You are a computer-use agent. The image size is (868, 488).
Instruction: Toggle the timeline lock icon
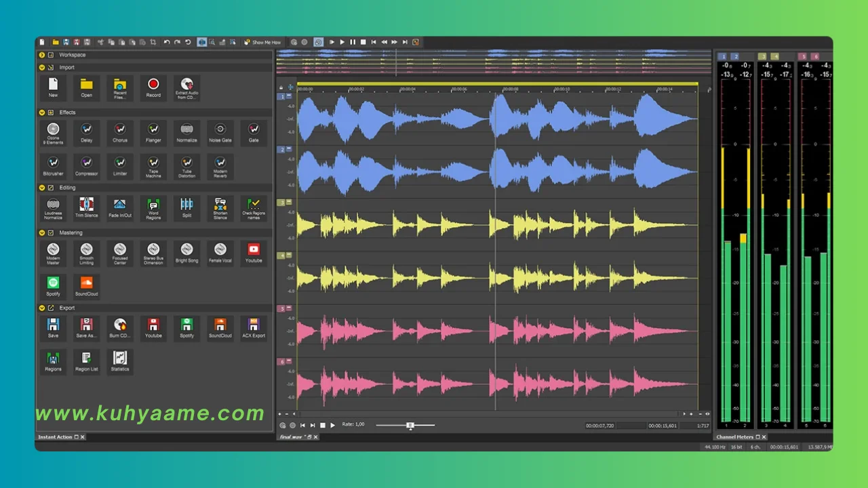[x=281, y=87]
